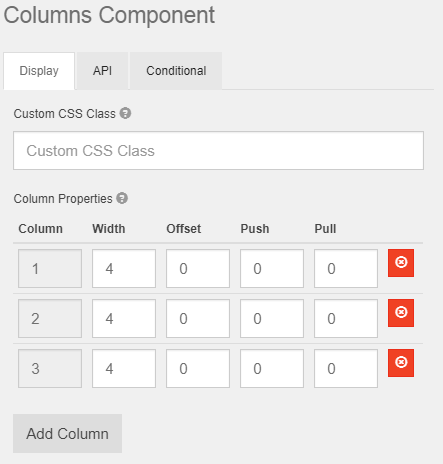Viewport: 443px width, 464px height.
Task: Show help tooltip for Column Properties
Action: 122,198
